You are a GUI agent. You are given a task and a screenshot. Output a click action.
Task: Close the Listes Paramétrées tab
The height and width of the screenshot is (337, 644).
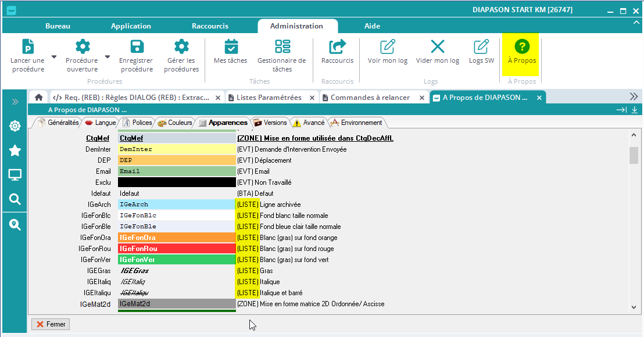tap(312, 98)
